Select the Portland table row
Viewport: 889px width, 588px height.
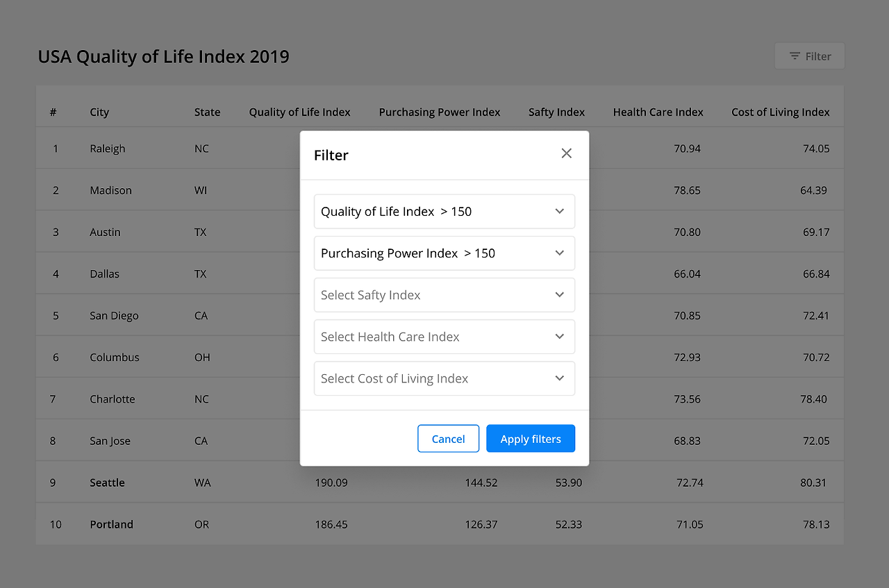(111, 524)
